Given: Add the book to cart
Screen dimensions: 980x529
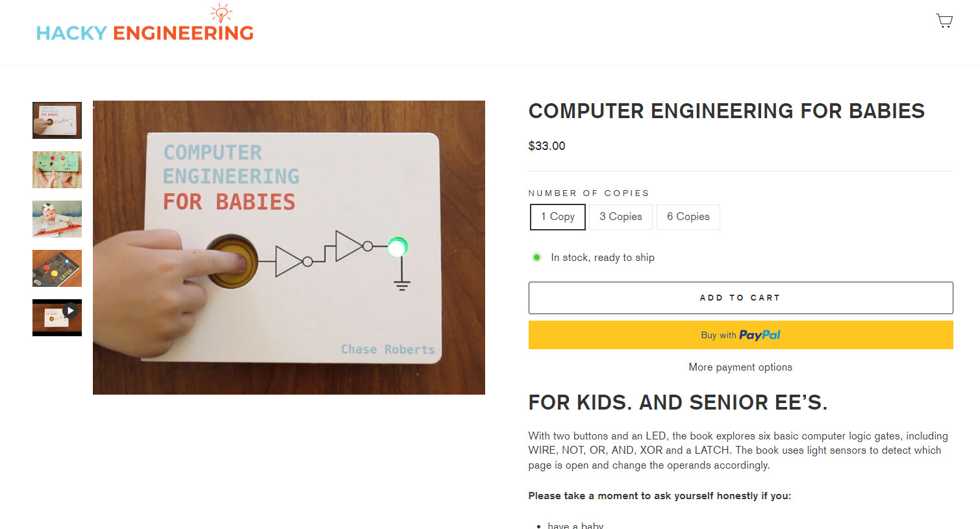Looking at the screenshot, I should tap(740, 298).
